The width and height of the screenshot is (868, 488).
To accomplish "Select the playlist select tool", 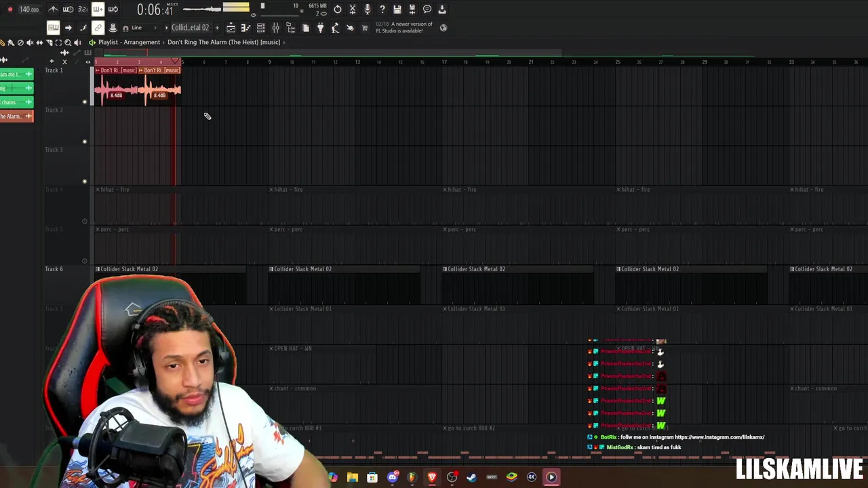I will (x=58, y=43).
